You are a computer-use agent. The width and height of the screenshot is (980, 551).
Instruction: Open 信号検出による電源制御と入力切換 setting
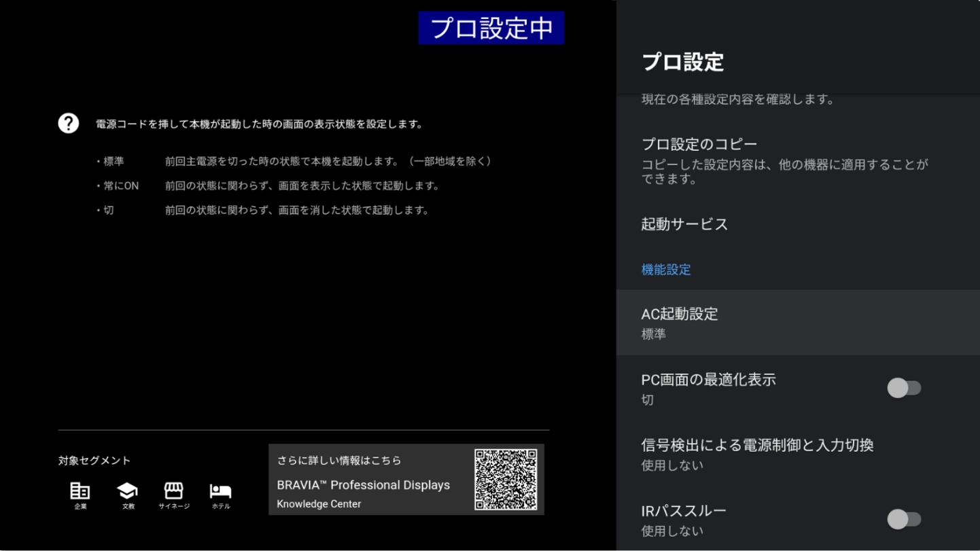click(x=757, y=446)
